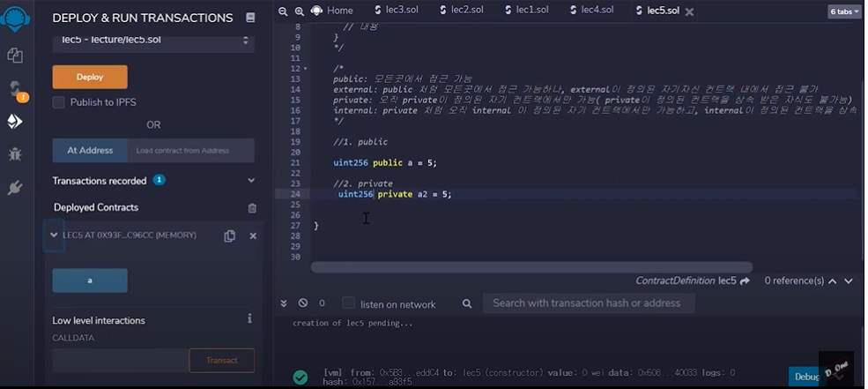Viewport: 868px width, 389px height.
Task: Click the 0 reference(s) label
Action: 794,281
